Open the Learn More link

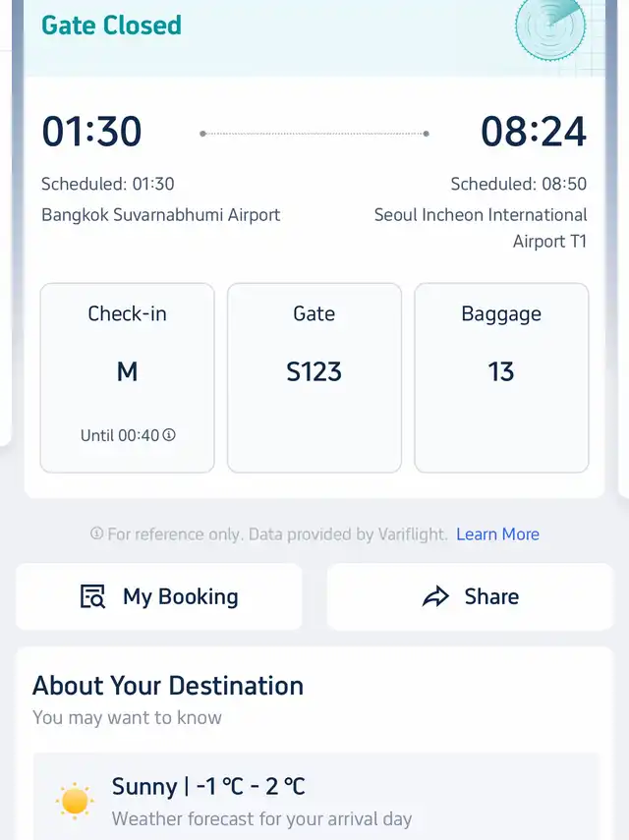pos(497,534)
